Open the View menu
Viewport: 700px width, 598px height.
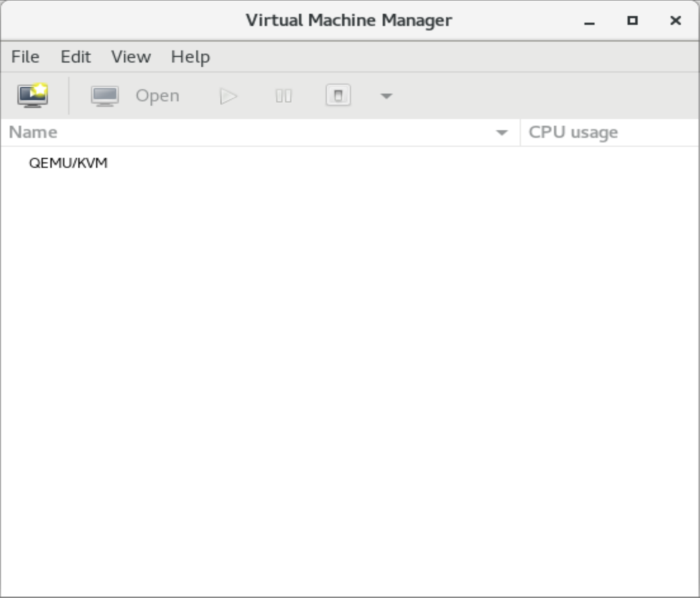click(131, 57)
